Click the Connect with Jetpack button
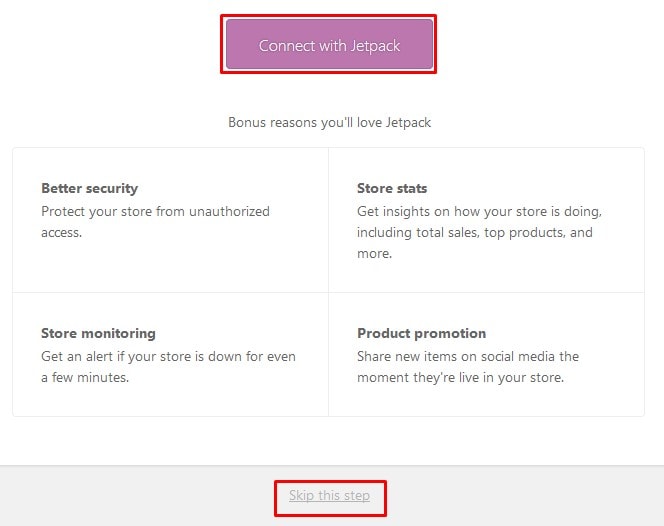 coord(329,46)
